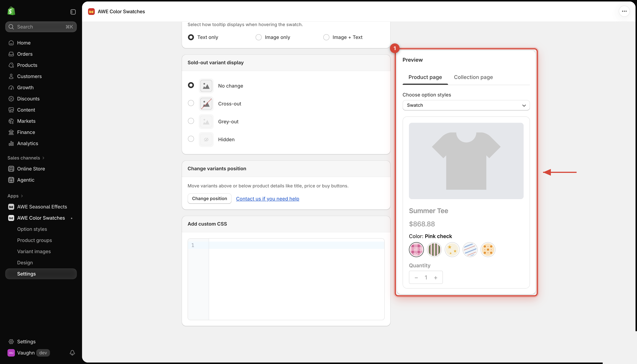The height and width of the screenshot is (364, 637).
Task: Select No change sold-out display
Action: 191,85
